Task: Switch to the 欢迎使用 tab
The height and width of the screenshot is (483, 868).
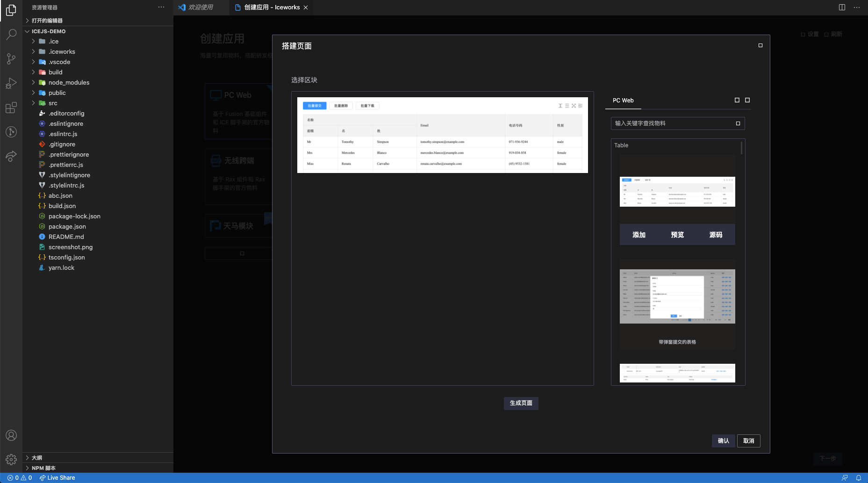Action: [201, 7]
